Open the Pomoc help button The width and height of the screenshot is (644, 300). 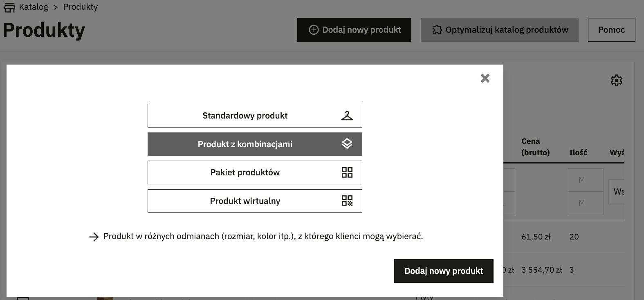point(611,30)
